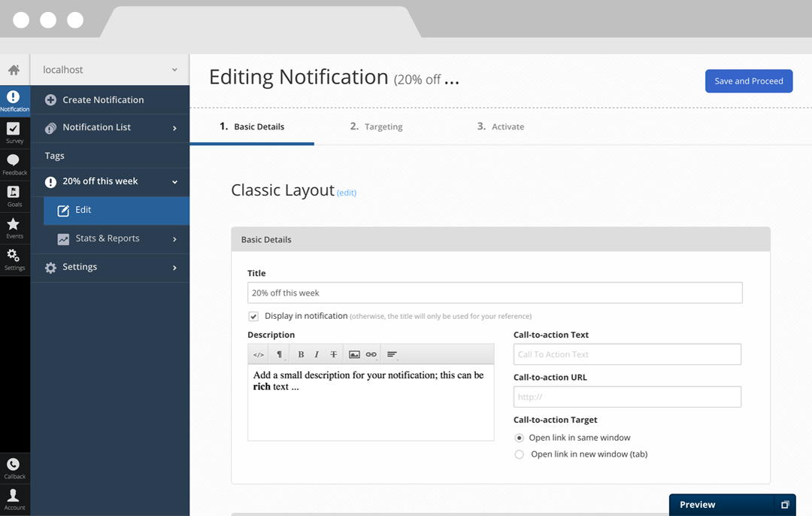Open paragraph formatting in editor toolbar
Viewport: 812px width, 516px height.
pyautogui.click(x=279, y=354)
